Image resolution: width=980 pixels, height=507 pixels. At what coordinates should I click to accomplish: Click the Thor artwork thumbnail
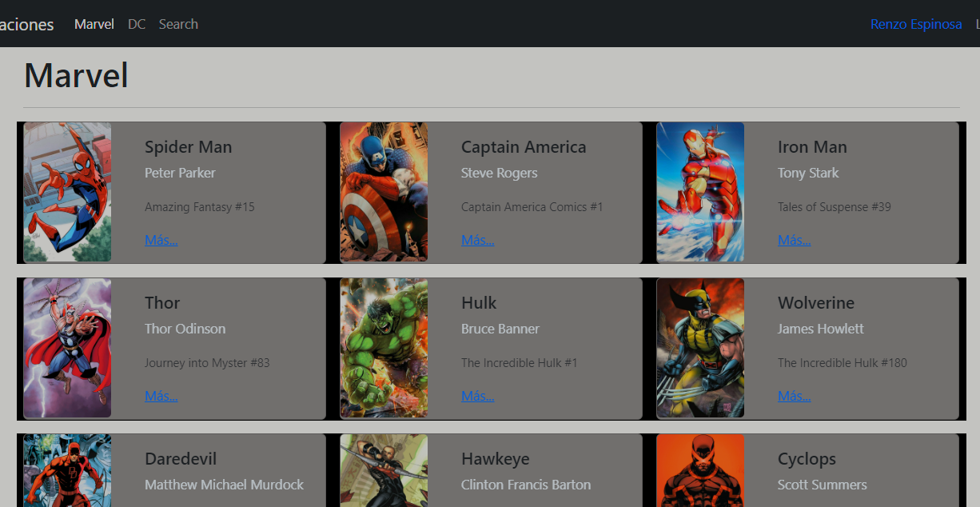point(67,348)
